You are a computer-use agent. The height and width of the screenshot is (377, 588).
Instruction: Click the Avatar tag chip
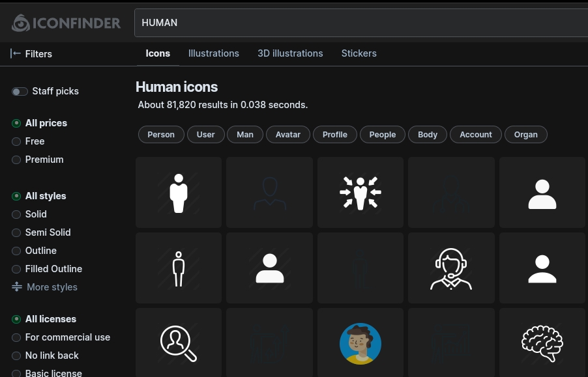tap(288, 134)
